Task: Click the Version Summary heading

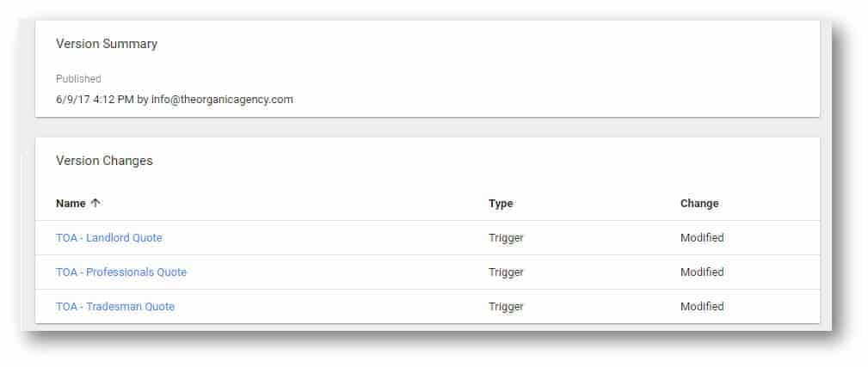Action: [107, 44]
